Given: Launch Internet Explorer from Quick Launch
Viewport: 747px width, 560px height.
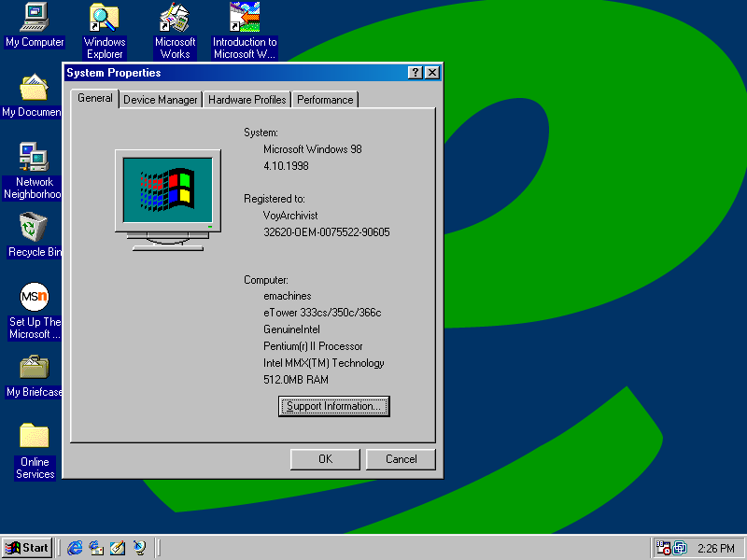Looking at the screenshot, I should (x=76, y=548).
